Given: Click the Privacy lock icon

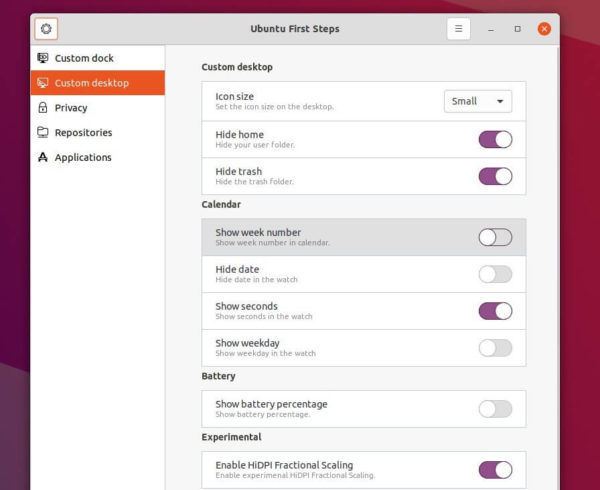Looking at the screenshot, I should [43, 107].
